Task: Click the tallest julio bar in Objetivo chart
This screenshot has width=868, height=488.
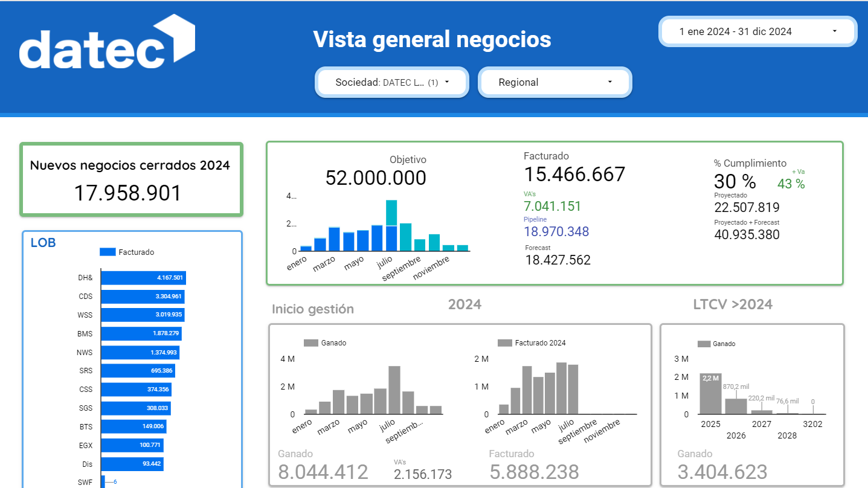Action: (x=391, y=225)
